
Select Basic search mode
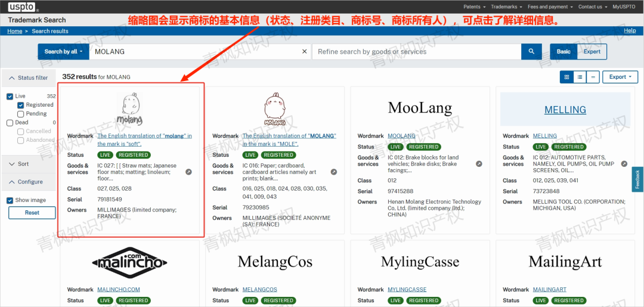click(x=563, y=52)
